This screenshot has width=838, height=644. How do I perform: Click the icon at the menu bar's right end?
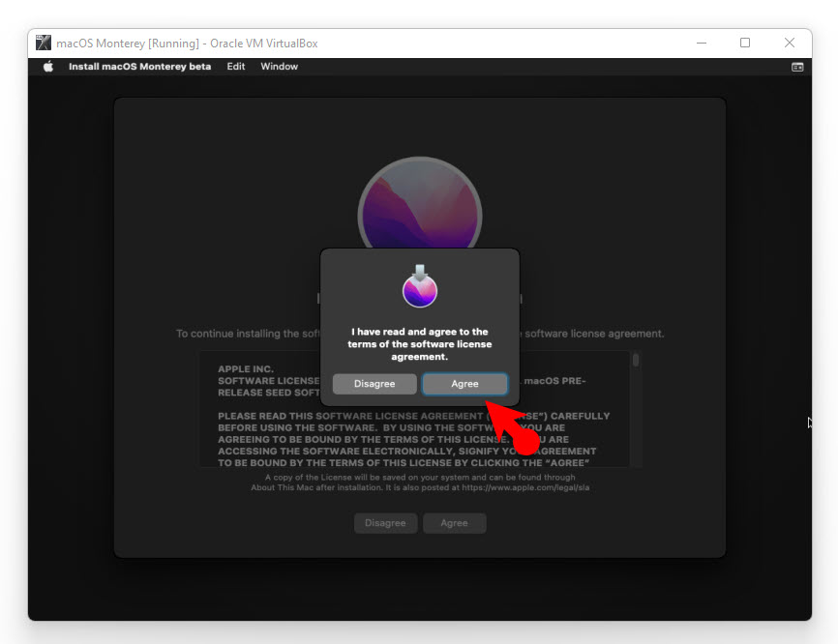click(x=797, y=67)
